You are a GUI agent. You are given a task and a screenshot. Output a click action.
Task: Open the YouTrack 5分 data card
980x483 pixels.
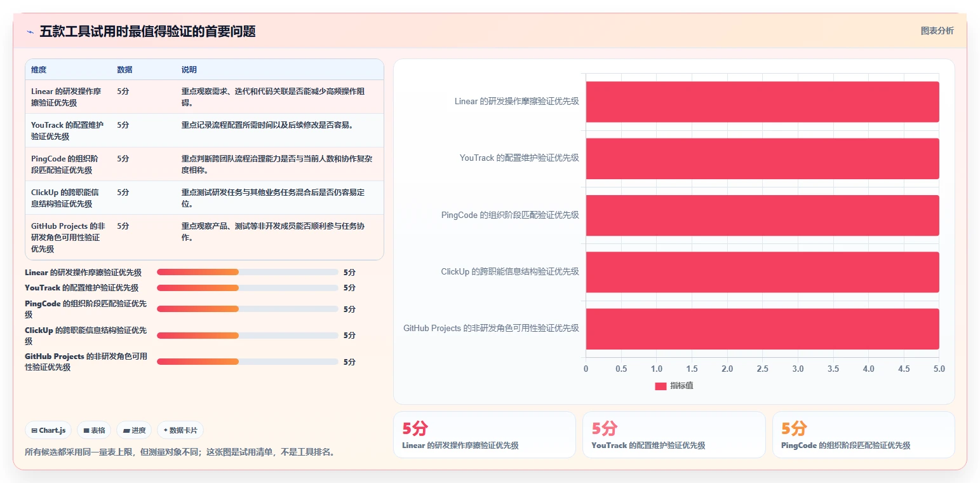[674, 435]
